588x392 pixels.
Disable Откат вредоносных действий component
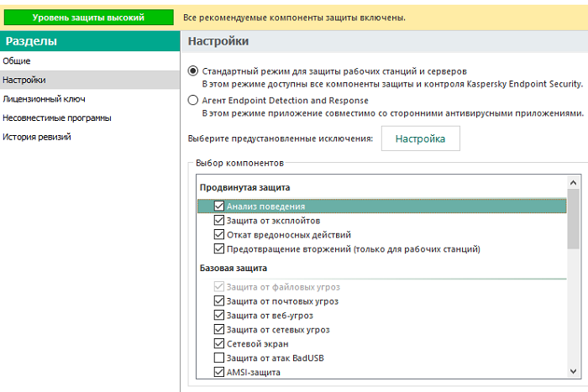219,234
